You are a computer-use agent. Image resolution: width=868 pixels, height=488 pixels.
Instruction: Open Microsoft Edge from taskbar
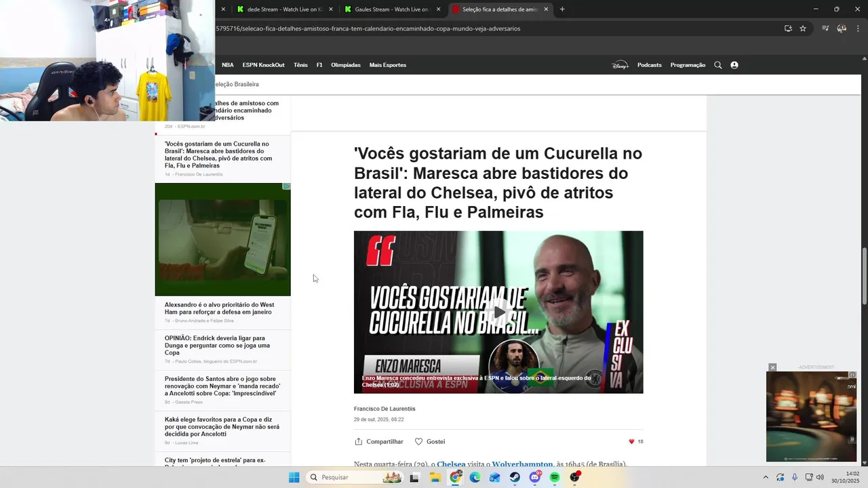pyautogui.click(x=475, y=477)
